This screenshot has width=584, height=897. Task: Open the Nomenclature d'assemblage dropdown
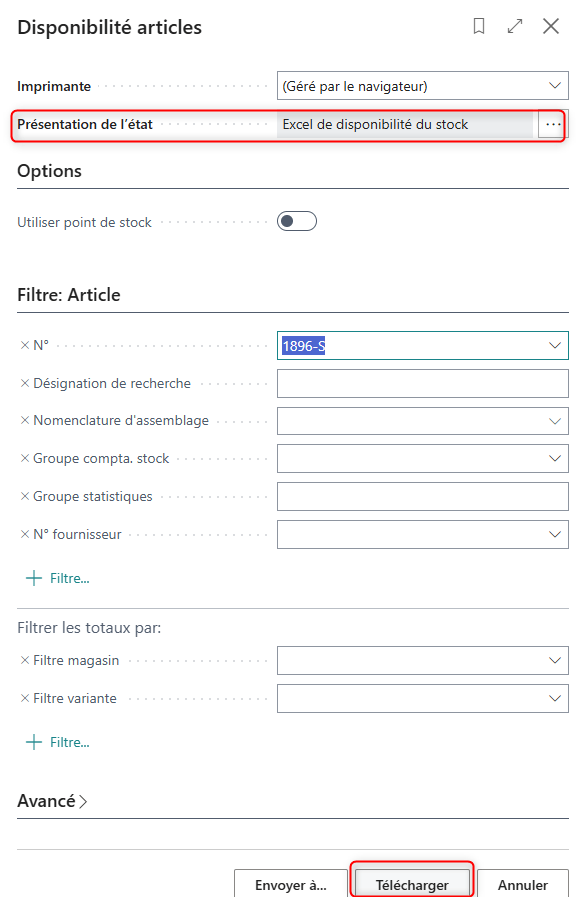click(x=554, y=421)
